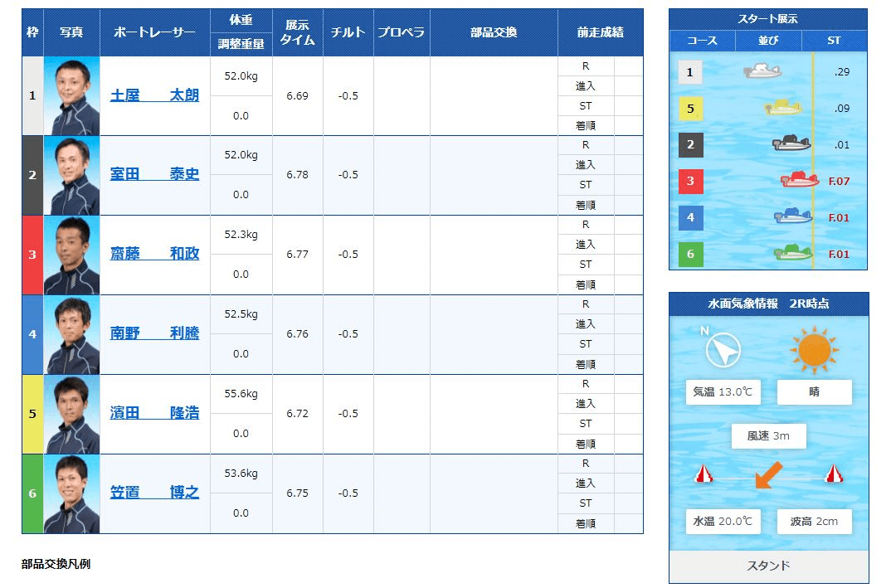Image resolution: width=891 pixels, height=588 pixels.
Task: Click the sun icon showing sunny weather
Action: pyautogui.click(x=814, y=350)
